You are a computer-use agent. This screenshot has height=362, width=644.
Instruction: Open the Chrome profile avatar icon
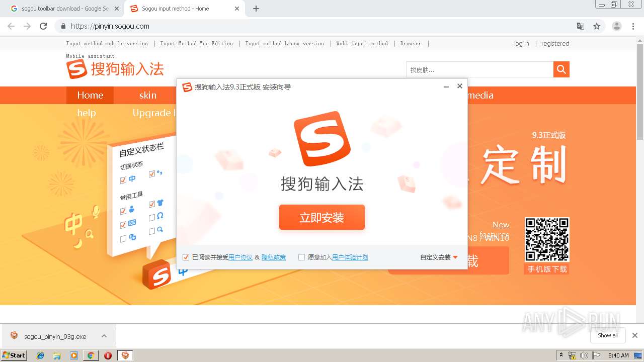click(x=616, y=26)
